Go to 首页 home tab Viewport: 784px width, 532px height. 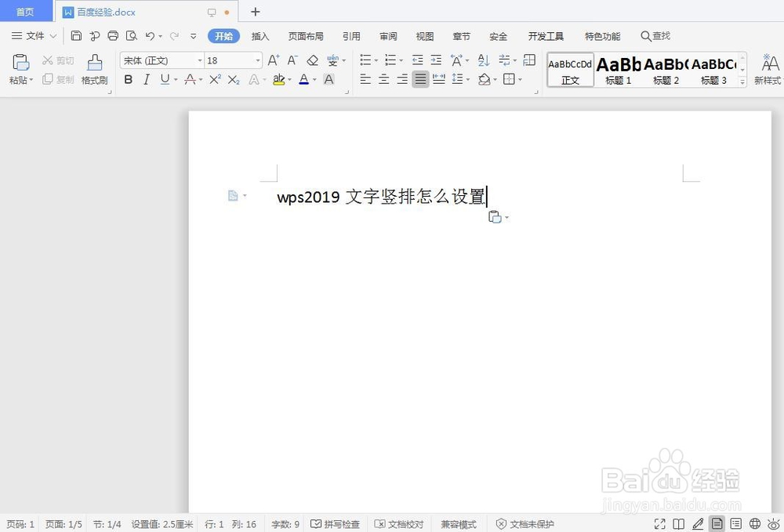[26, 12]
